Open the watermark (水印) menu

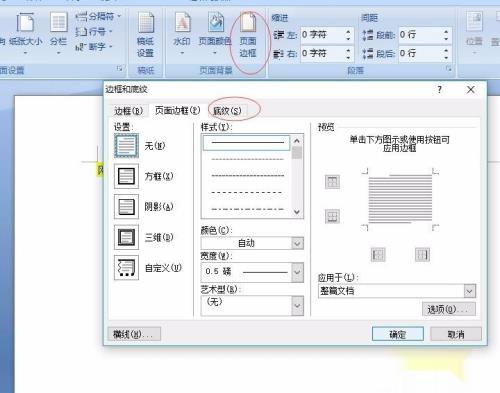coord(182,33)
